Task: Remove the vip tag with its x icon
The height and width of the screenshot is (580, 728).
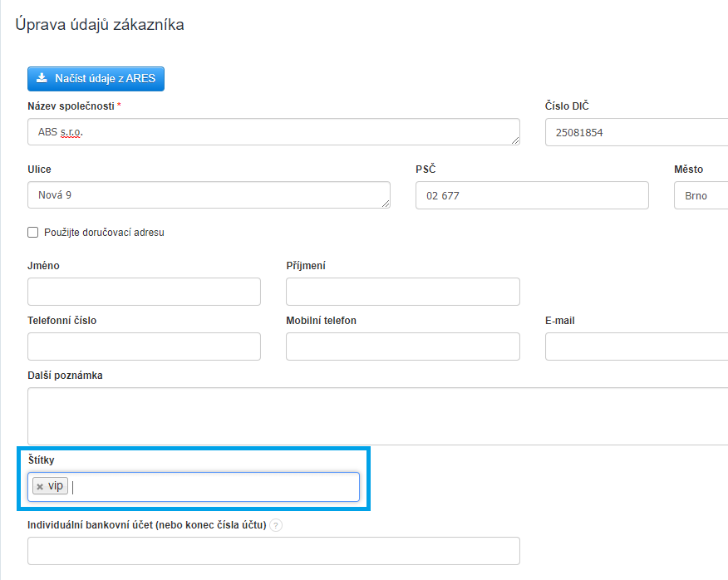Action: click(x=40, y=487)
